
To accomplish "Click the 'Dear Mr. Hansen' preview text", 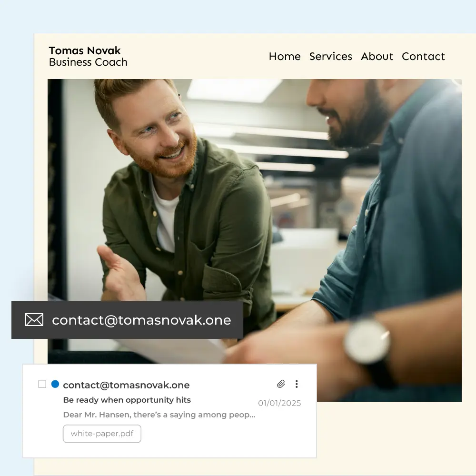I will click(x=159, y=415).
